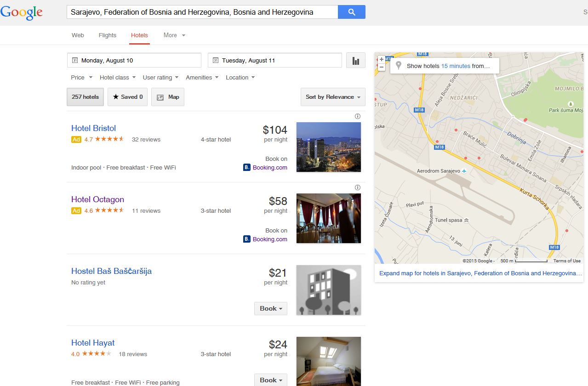Expand the Amenities filter
This screenshot has width=588, height=386.
[202, 78]
